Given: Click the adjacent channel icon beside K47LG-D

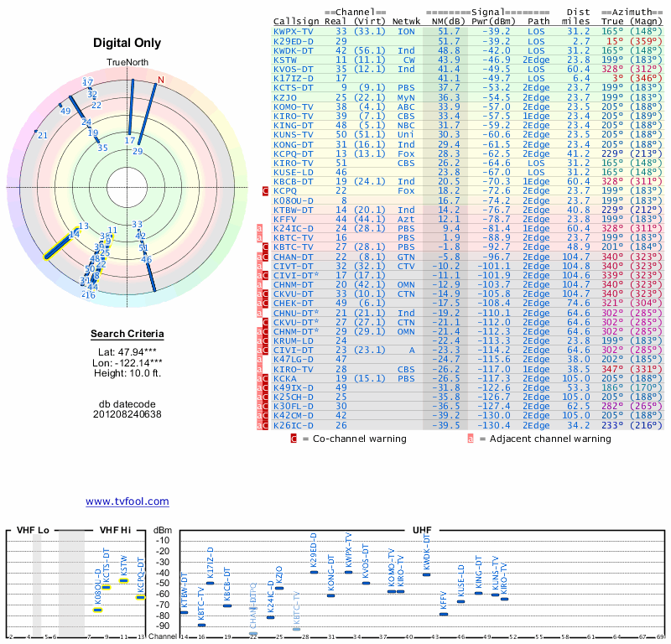Looking at the screenshot, I should coord(260,359).
